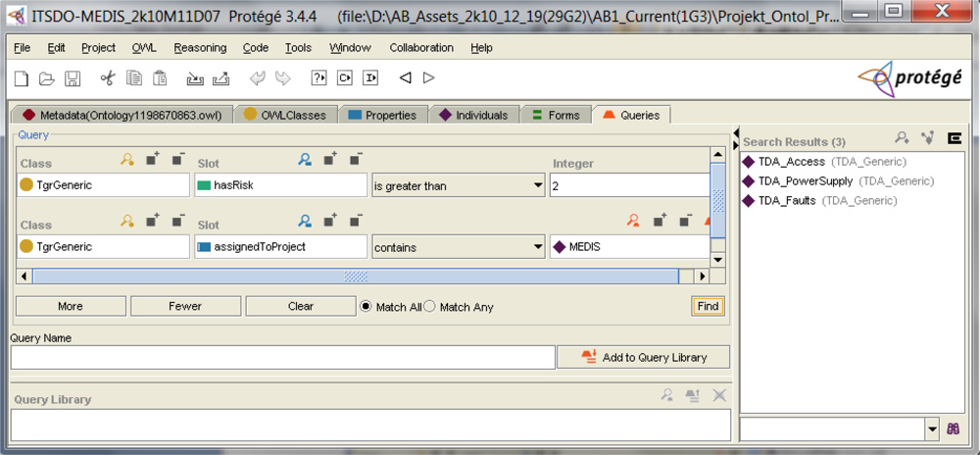This screenshot has width=980, height=455.
Task: Click the forward triangle arrow in toolbar
Action: coord(428,78)
